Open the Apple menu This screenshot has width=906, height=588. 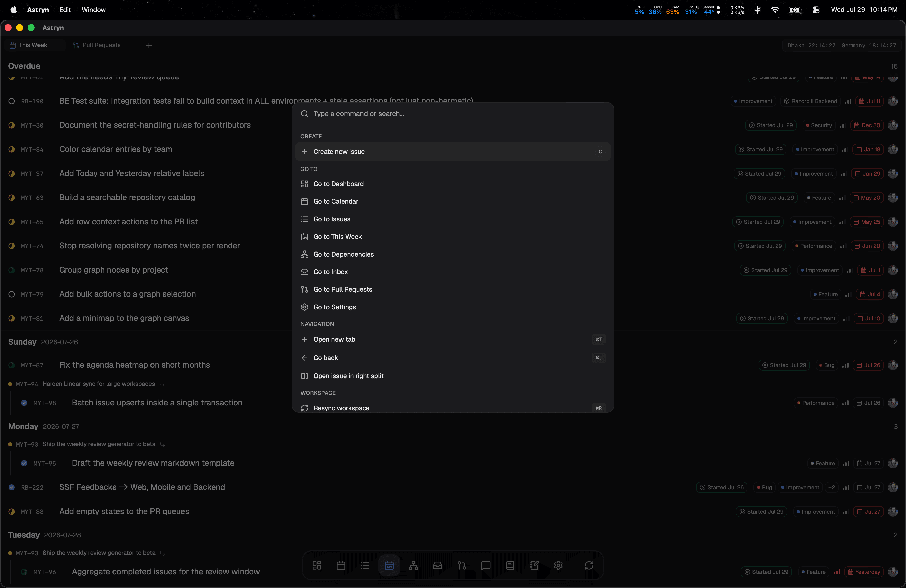coord(13,10)
